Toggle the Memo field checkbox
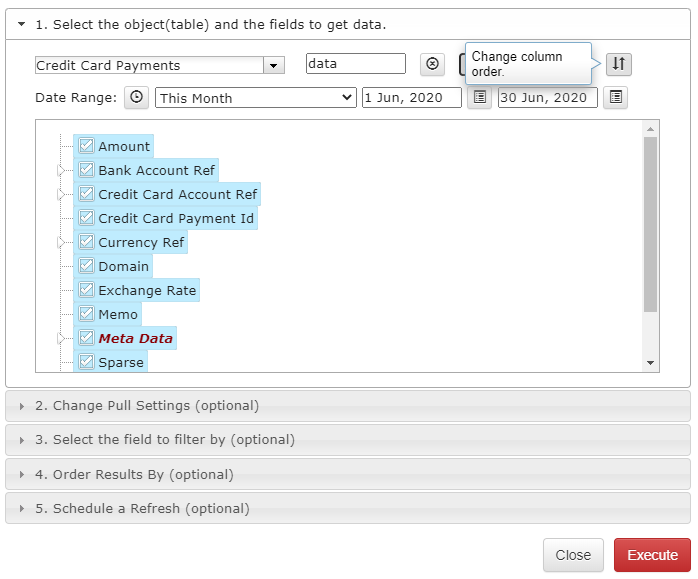The image size is (698, 579). click(x=86, y=314)
